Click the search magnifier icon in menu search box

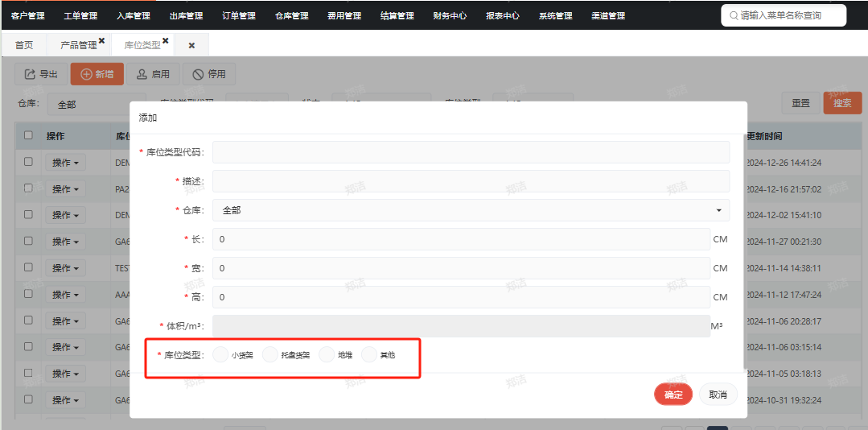click(734, 16)
